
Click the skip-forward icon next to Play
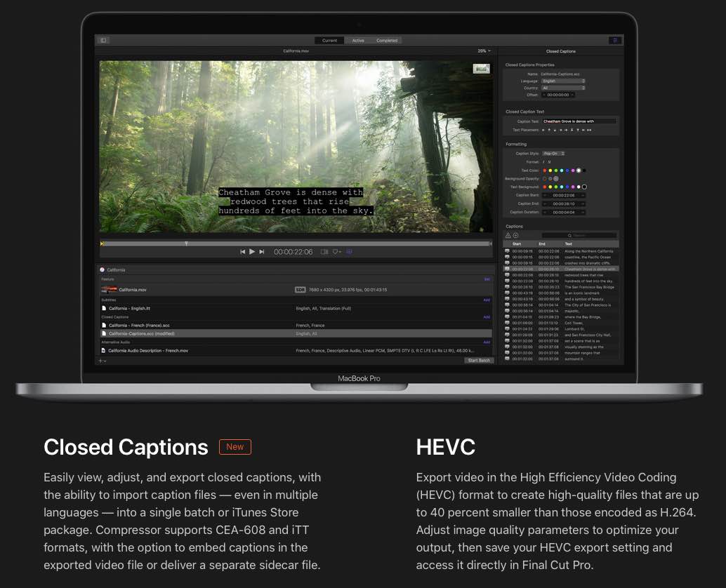click(262, 252)
